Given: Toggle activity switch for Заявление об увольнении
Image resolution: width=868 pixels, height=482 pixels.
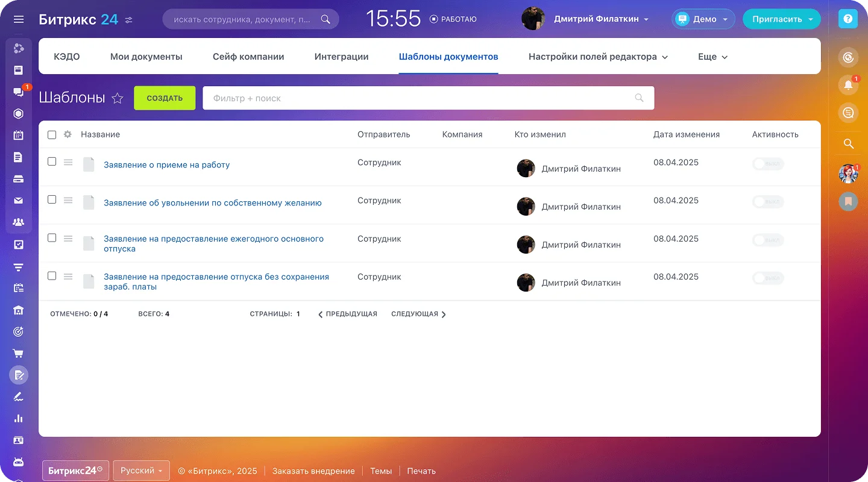Looking at the screenshot, I should tap(767, 202).
